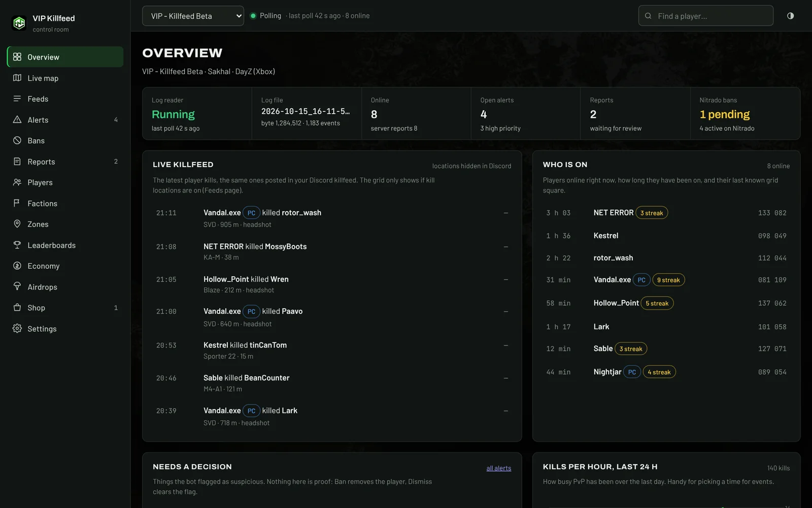Image resolution: width=812 pixels, height=508 pixels.
Task: Click the "133 082" grid value for NET ERROR
Action: 772,213
